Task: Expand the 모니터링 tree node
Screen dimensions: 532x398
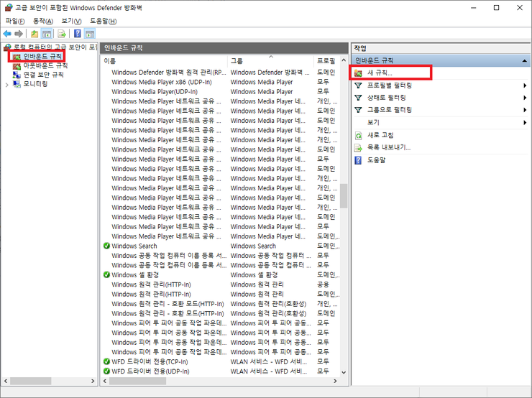Action: tap(7, 84)
